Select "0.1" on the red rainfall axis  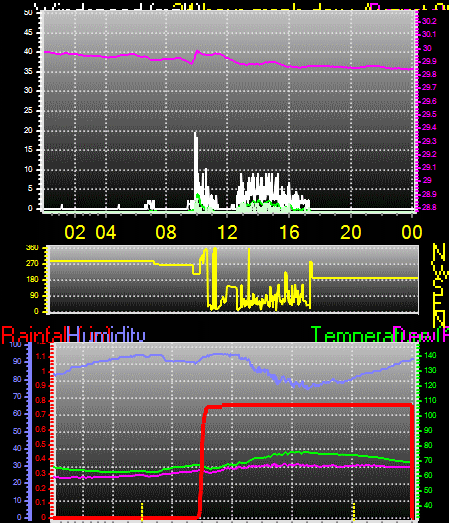(40, 502)
